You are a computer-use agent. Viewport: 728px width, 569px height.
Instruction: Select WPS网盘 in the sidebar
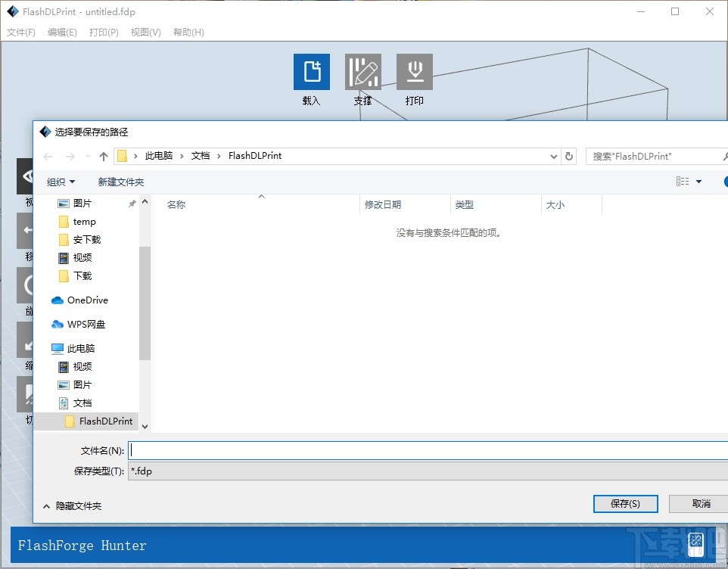coord(85,324)
